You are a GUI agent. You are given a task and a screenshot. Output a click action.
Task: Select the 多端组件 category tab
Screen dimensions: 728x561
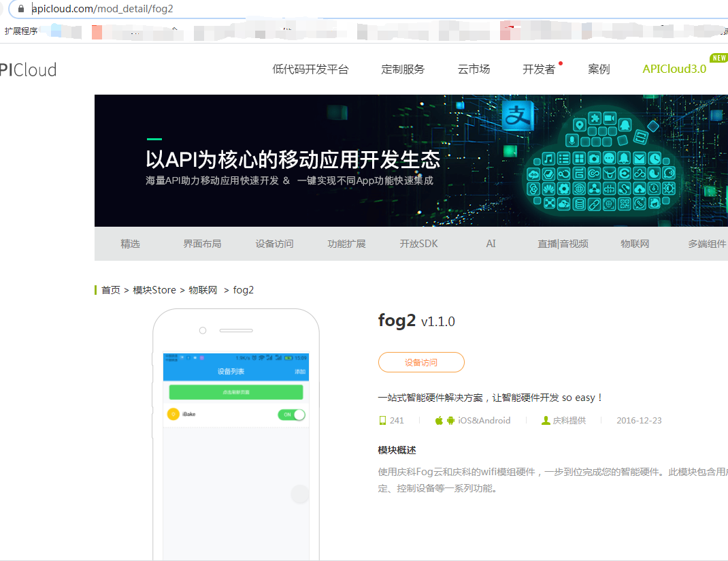click(707, 244)
